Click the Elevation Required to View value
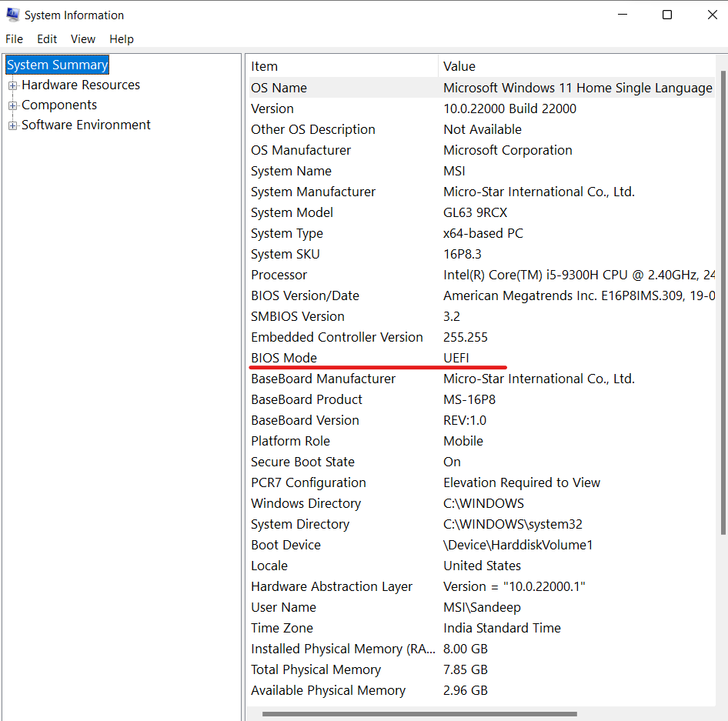This screenshot has width=728, height=721. [x=522, y=482]
